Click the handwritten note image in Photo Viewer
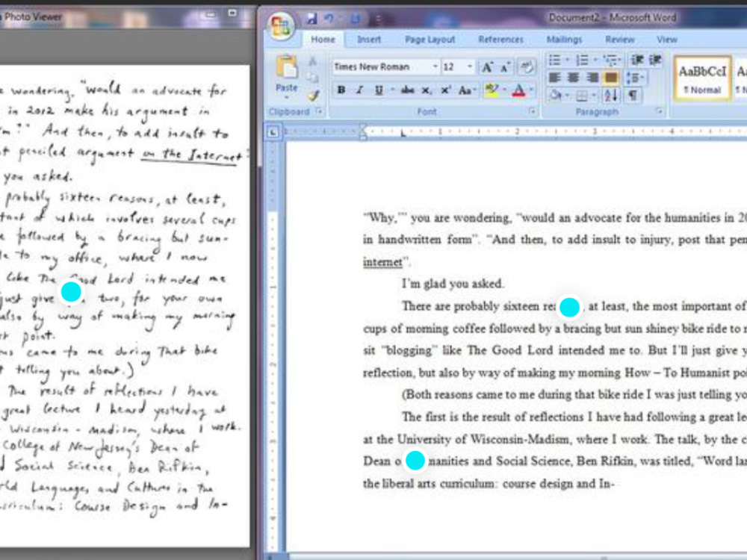This screenshot has height=560, width=747. [x=124, y=305]
